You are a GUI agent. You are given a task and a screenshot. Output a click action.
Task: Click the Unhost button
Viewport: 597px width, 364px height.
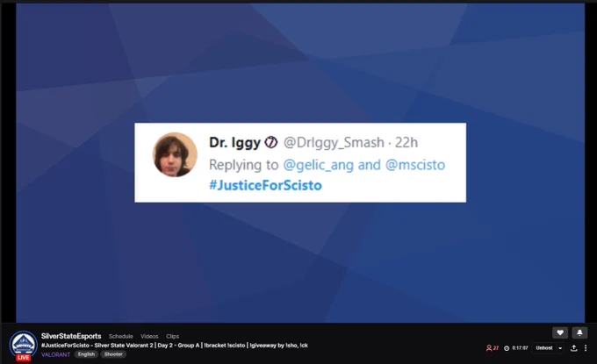click(x=544, y=348)
